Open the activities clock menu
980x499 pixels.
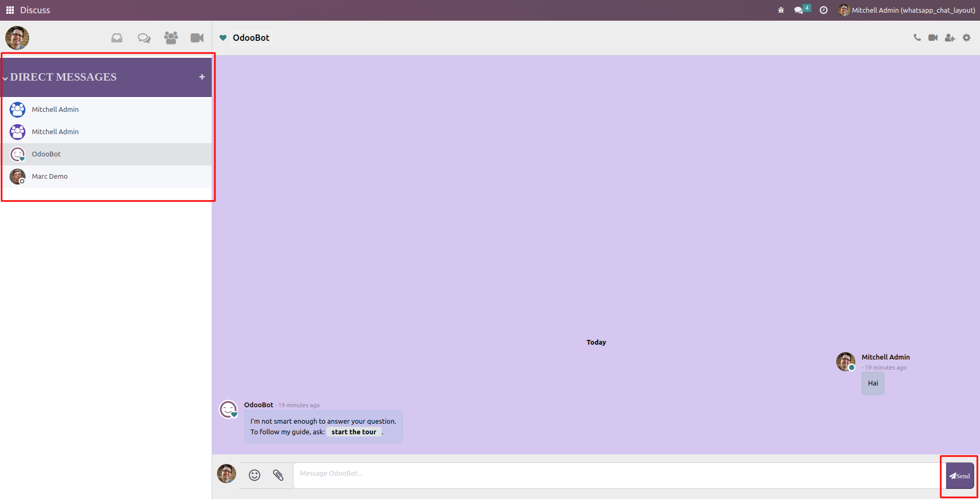[x=823, y=10]
